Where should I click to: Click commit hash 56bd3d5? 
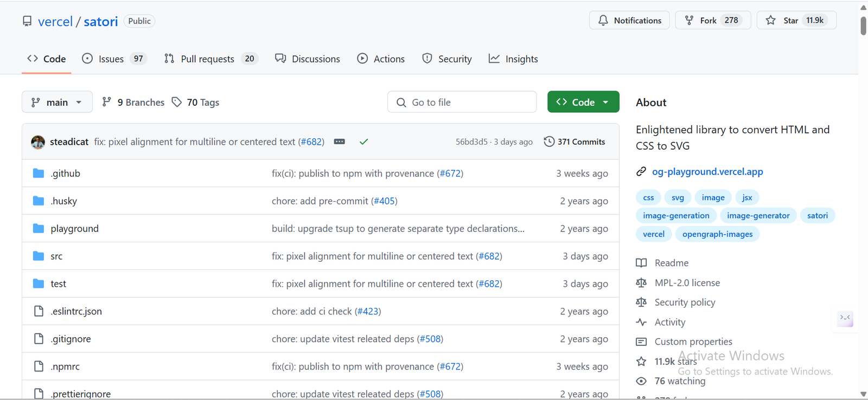pyautogui.click(x=471, y=142)
